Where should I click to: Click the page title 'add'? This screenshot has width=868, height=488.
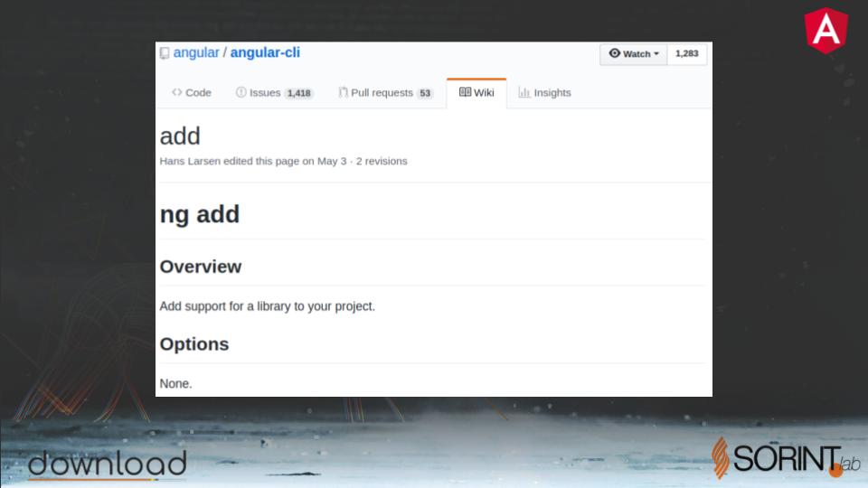[x=180, y=136]
